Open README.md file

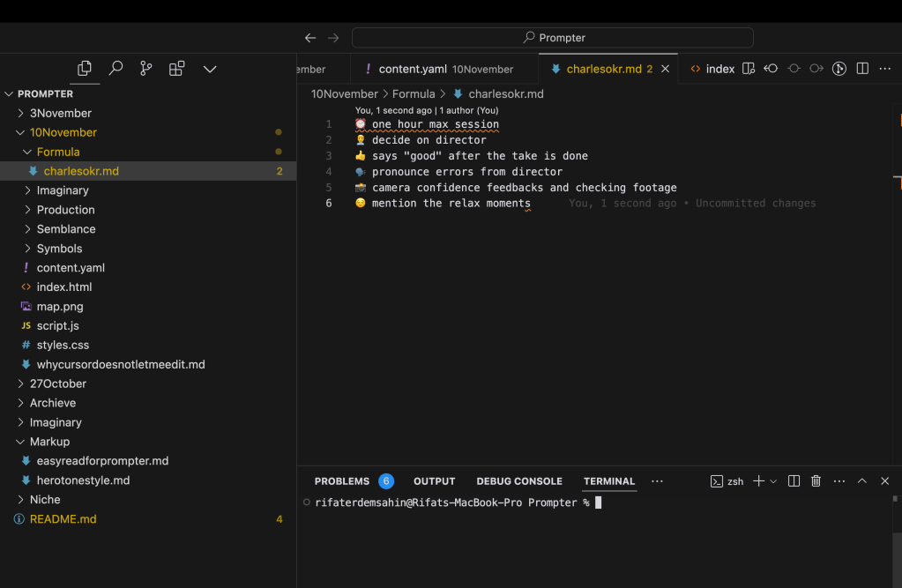pyautogui.click(x=148, y=519)
